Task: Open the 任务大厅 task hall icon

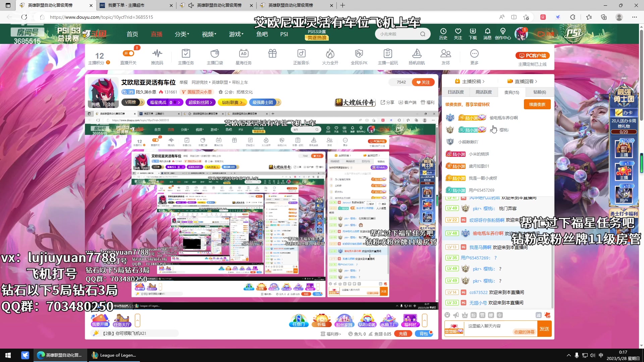Action: coord(122,320)
